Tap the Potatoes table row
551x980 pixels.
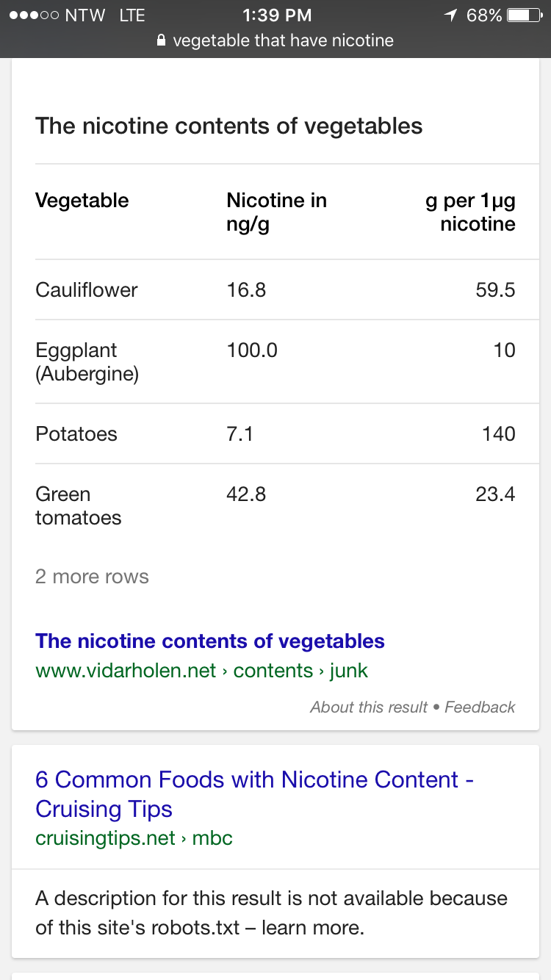click(275, 433)
